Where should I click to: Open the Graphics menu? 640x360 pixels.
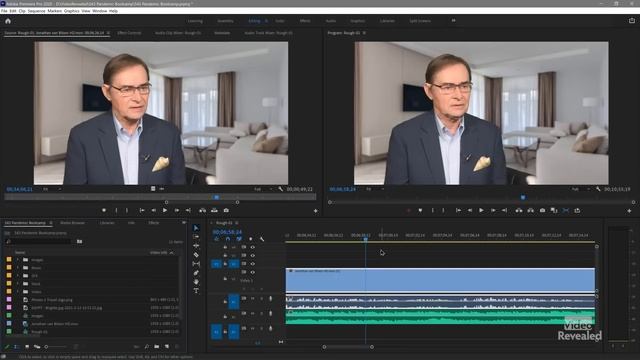(x=71, y=11)
